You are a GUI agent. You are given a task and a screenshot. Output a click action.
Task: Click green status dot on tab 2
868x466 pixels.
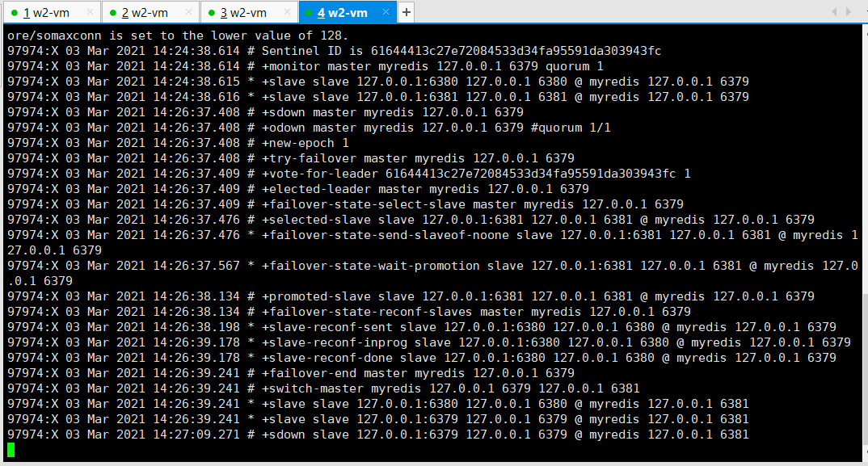click(112, 13)
